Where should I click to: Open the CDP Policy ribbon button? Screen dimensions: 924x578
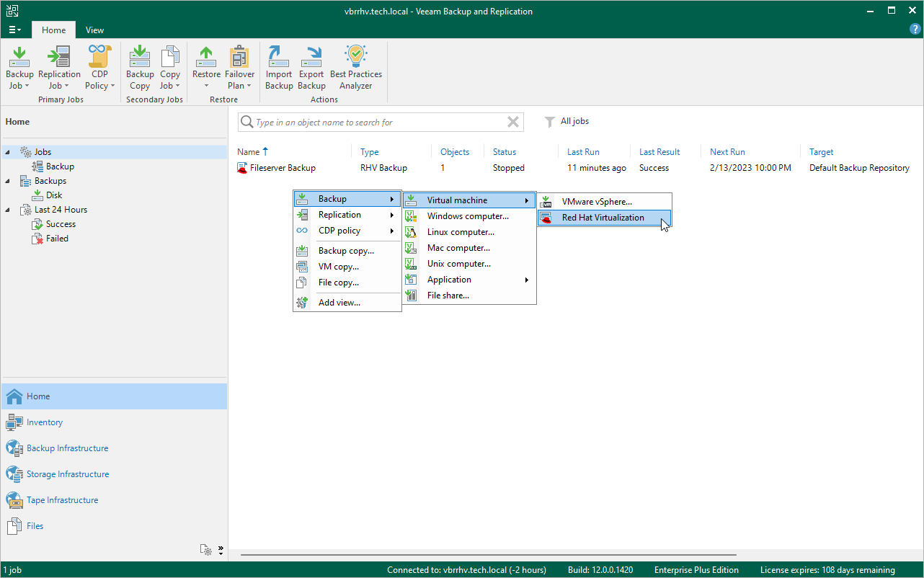point(100,68)
